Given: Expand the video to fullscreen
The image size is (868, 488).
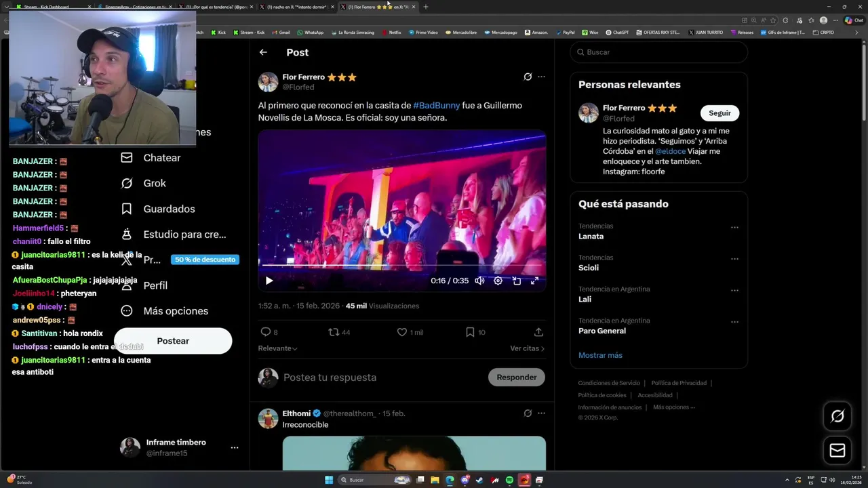Looking at the screenshot, I should pyautogui.click(x=534, y=281).
